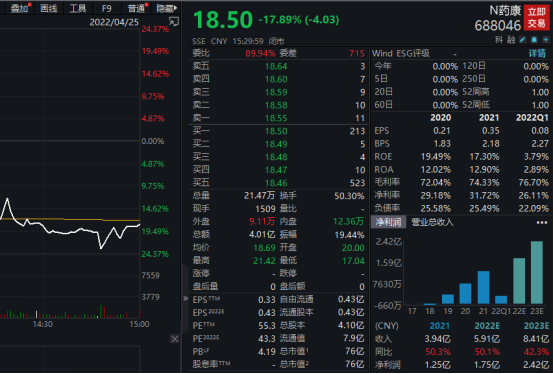Viewport: 553px width, 374px height.
Task: Select the 卖二 row priced 18.58
Action: (279, 105)
